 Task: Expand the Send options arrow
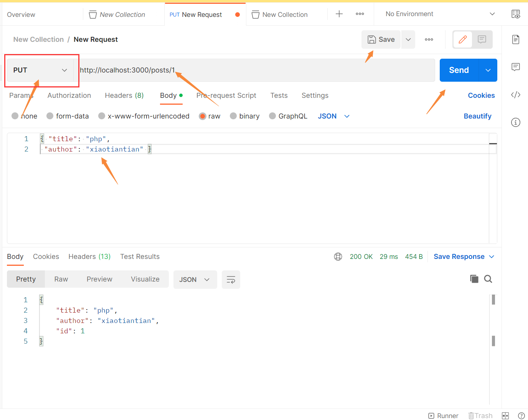488,70
